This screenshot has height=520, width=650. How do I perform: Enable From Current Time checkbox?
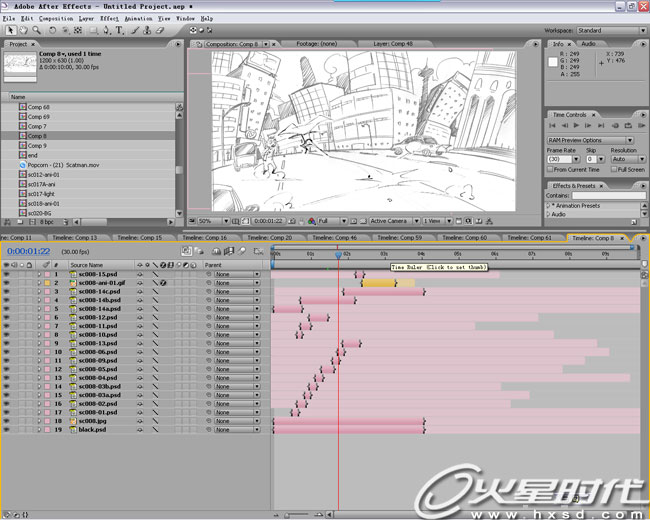[550, 170]
